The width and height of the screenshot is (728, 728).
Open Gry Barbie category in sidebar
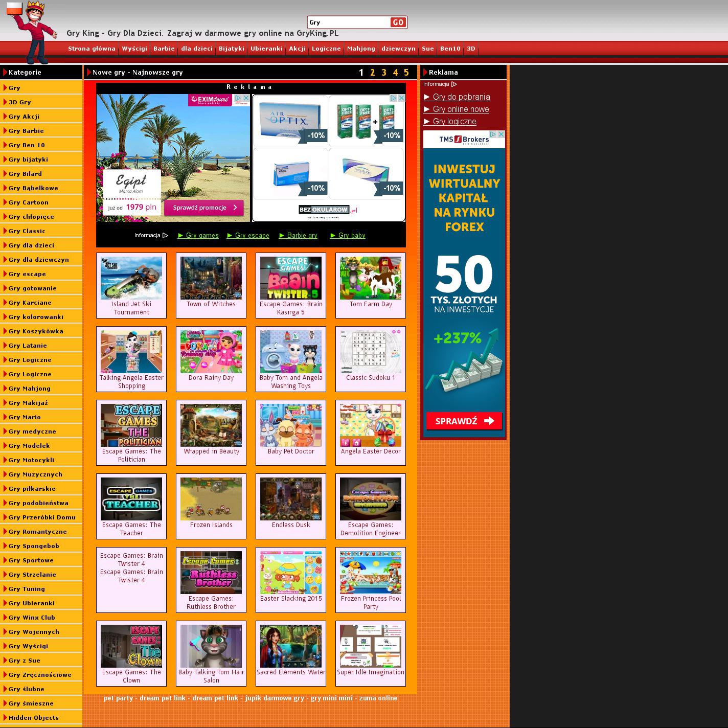(x=26, y=131)
